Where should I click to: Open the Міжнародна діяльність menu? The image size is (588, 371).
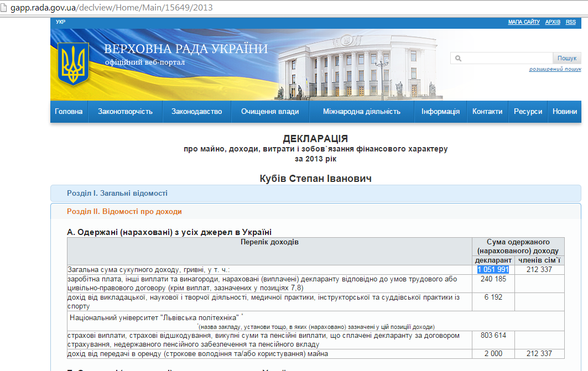pos(362,111)
